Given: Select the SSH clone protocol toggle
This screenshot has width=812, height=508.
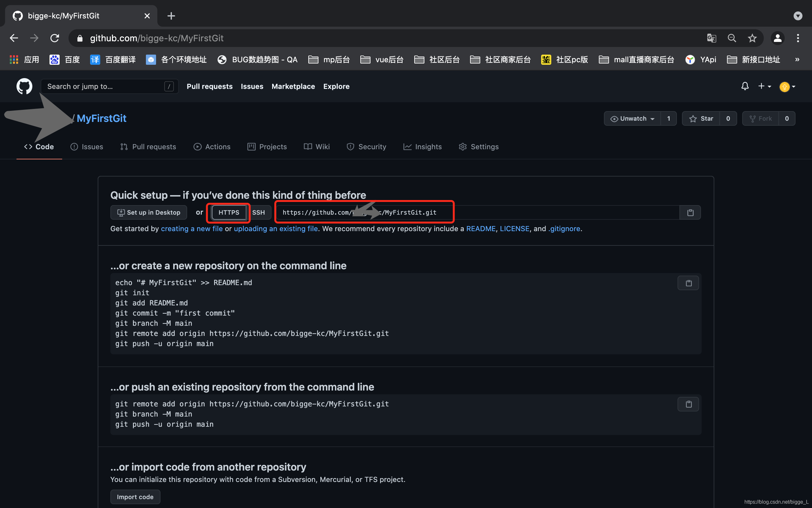Looking at the screenshot, I should tap(259, 212).
